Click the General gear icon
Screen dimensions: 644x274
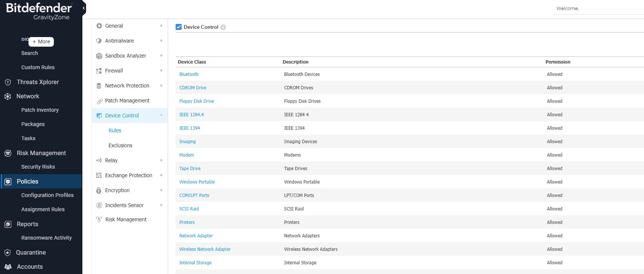(x=99, y=26)
